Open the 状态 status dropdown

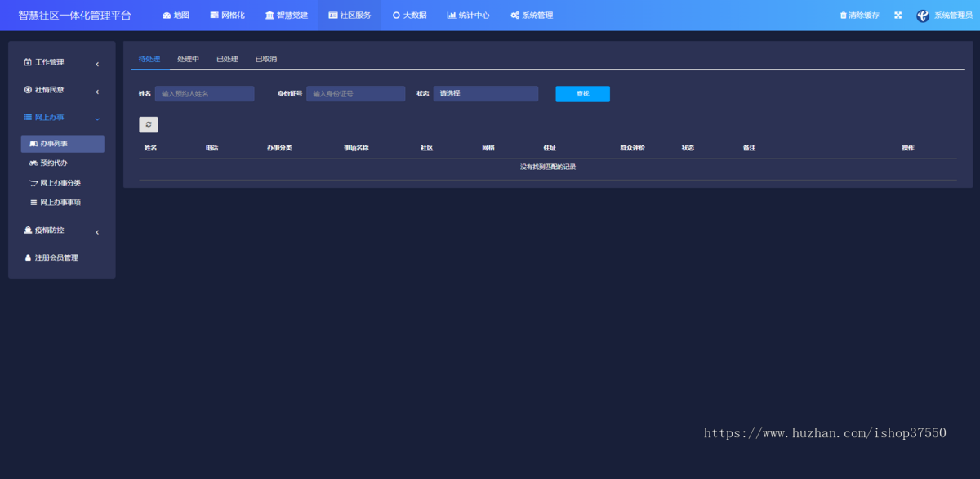(486, 93)
